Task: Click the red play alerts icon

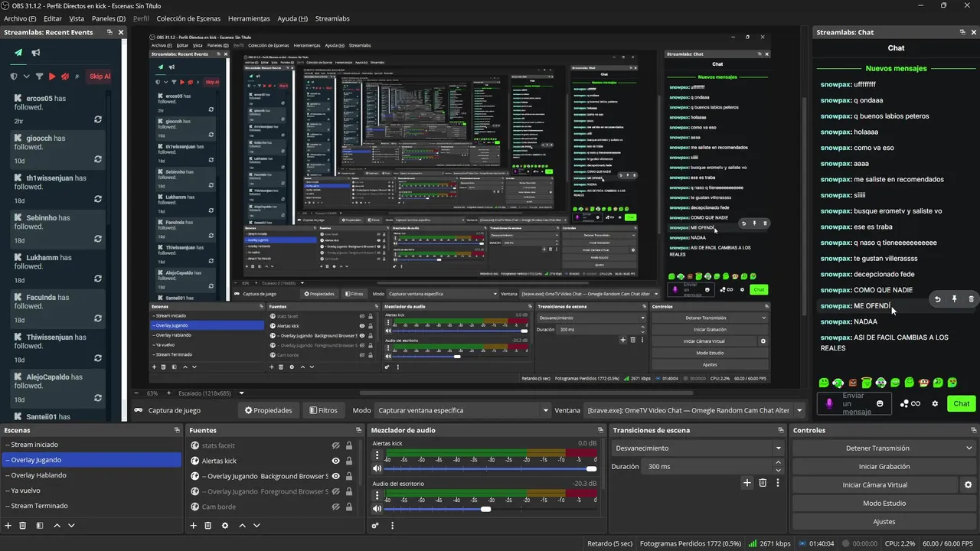Action: [52, 77]
